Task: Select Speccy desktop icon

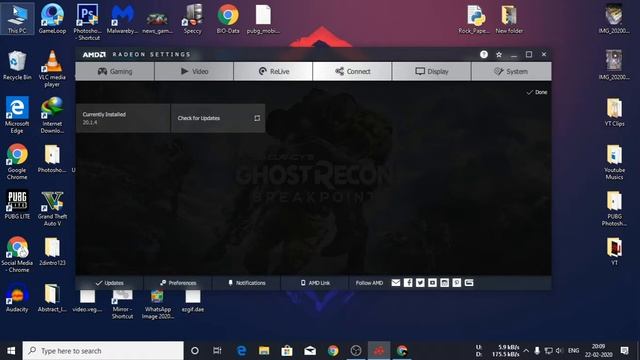Action: pyautogui.click(x=193, y=19)
